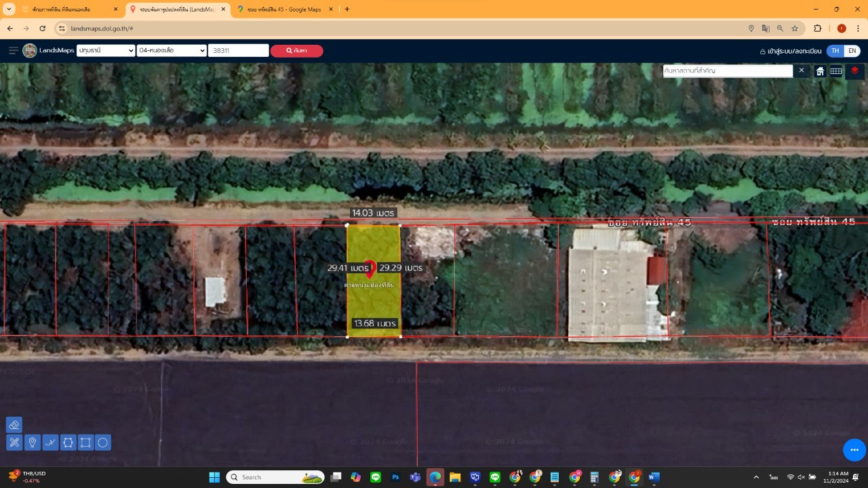
Task: Select the freehand line drawing tool
Action: pyautogui.click(x=50, y=443)
